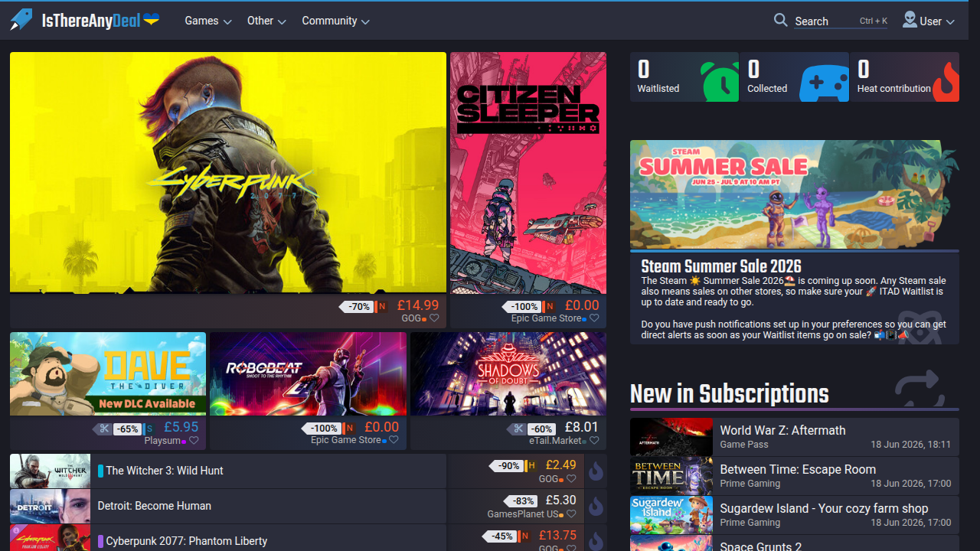Click the red flame Heat contribution icon

pyautogui.click(x=946, y=82)
